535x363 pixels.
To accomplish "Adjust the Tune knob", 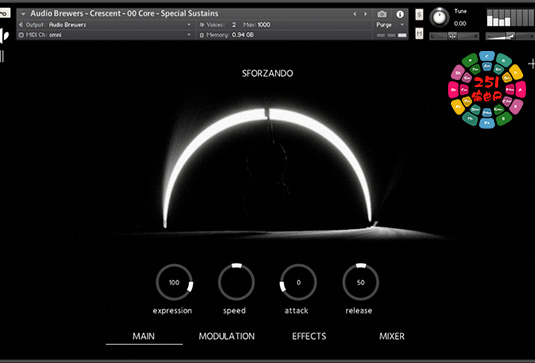I will [439, 17].
